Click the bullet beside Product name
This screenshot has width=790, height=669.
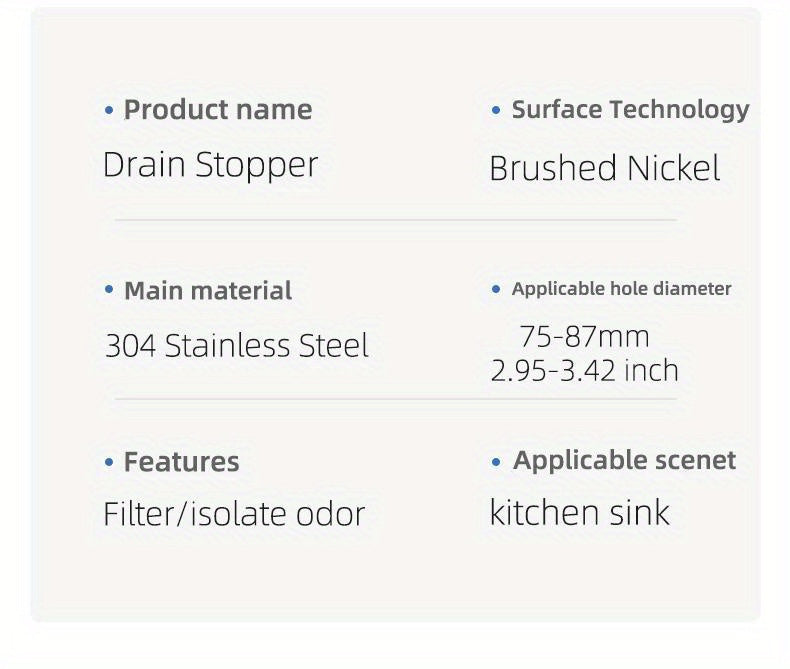(x=109, y=110)
